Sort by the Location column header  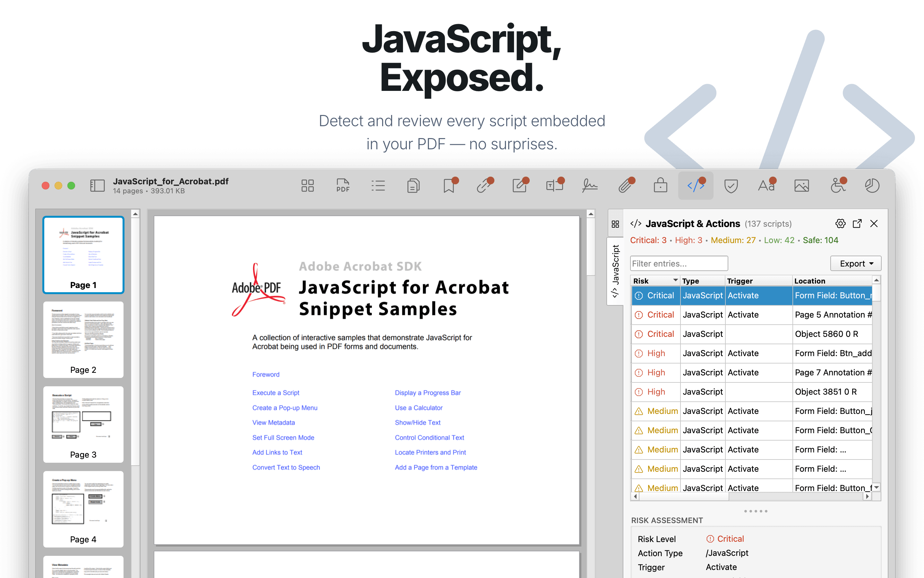[x=832, y=281]
